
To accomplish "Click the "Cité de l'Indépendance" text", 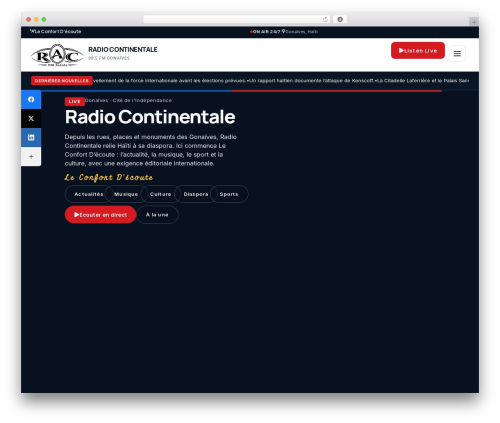I will (x=142, y=100).
